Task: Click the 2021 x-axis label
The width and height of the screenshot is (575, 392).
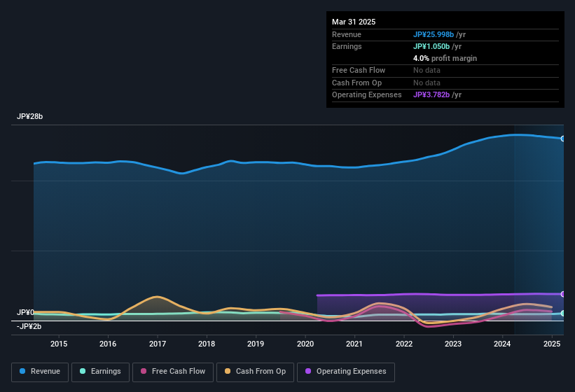Action: 354,344
